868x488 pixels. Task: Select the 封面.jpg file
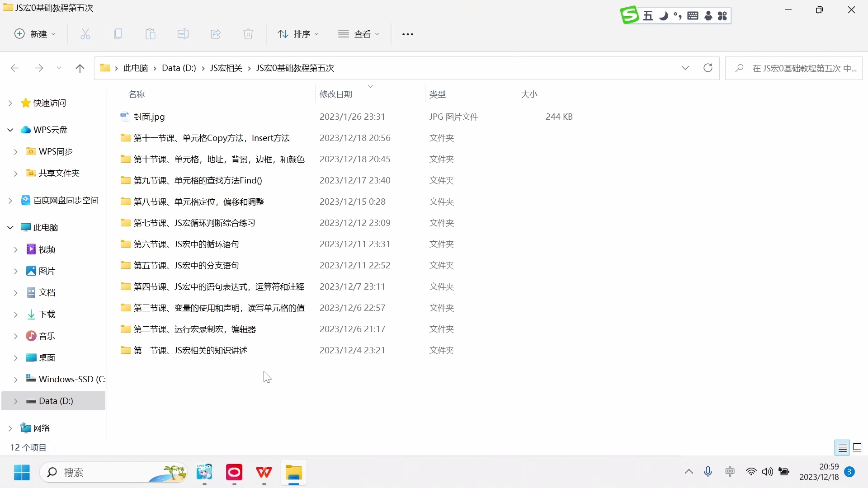coord(149,117)
